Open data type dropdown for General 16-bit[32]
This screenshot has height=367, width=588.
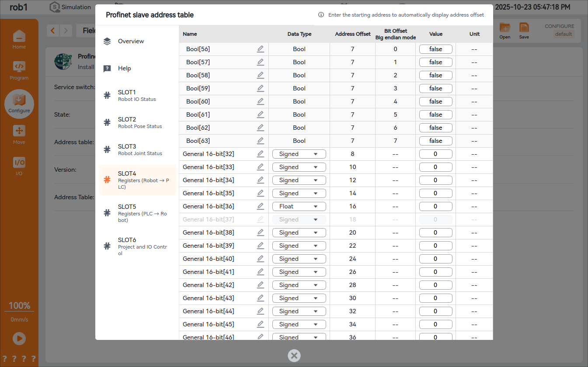(299, 154)
